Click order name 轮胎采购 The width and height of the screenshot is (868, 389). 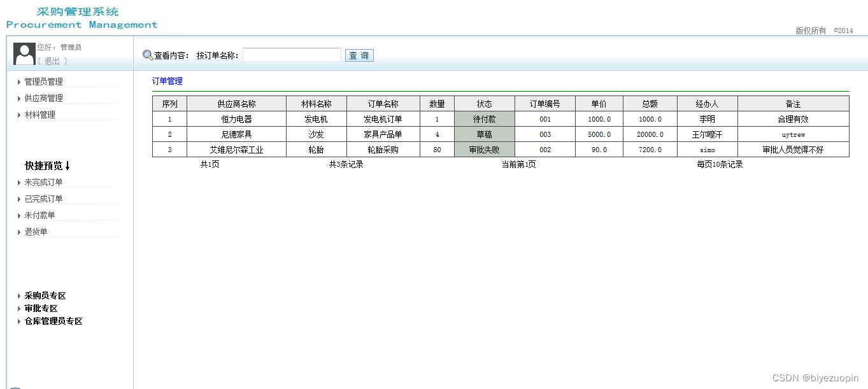point(383,150)
